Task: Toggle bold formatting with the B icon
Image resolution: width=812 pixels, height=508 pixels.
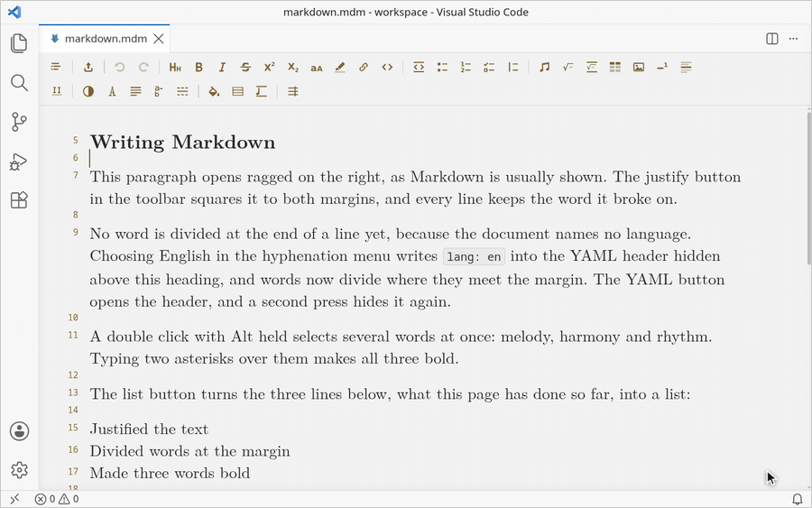Action: [x=198, y=67]
